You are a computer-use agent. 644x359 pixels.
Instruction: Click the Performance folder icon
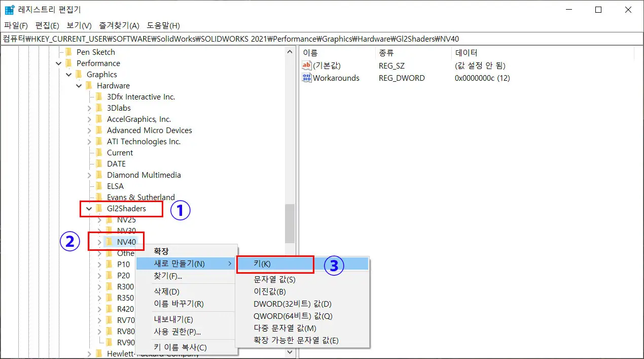(68, 63)
